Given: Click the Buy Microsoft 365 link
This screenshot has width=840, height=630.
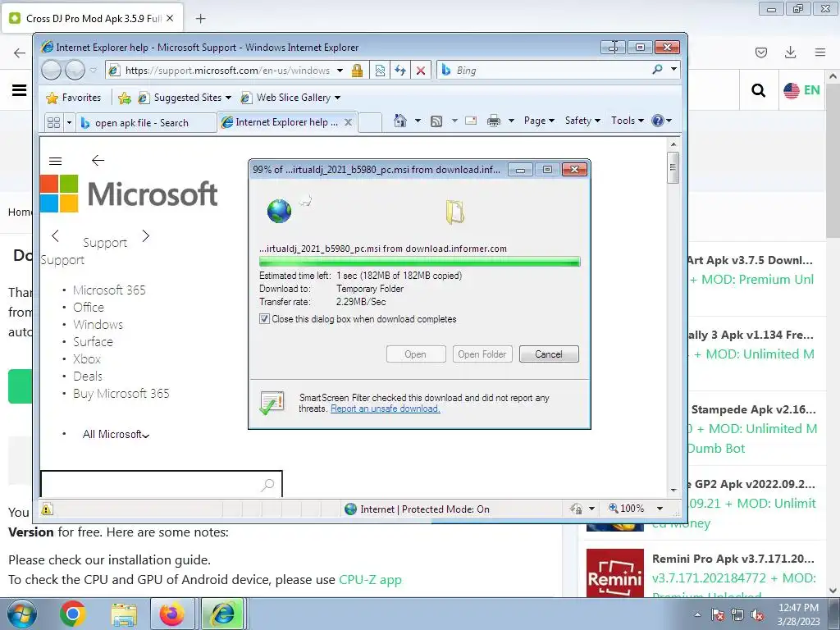Looking at the screenshot, I should [121, 393].
